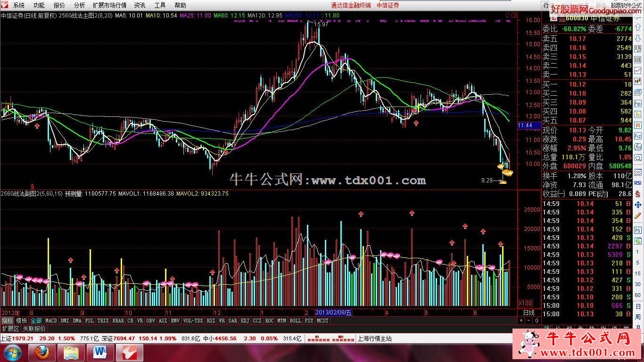Click the plus zoom button below 日线
This screenshot has height=362, width=644.
point(521,321)
